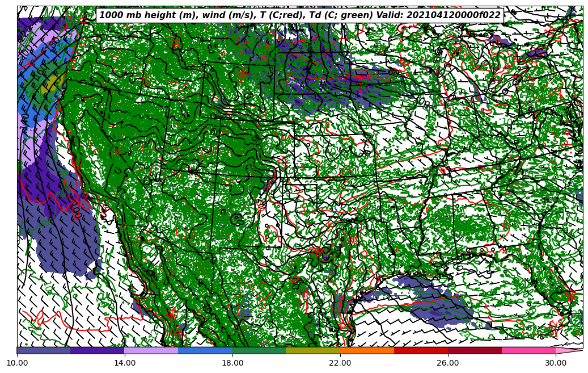Click the 10.00 colorbar tick label

pos(17,363)
